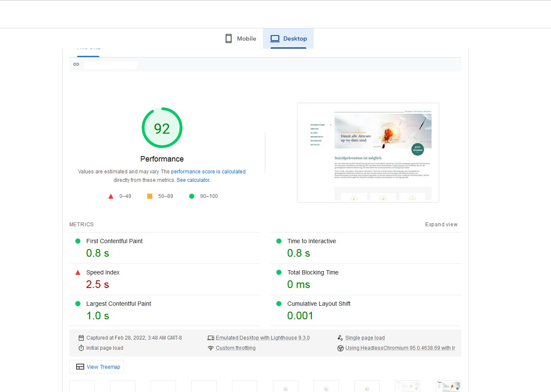Click the icon beside Single page load
Viewport: 551px width, 392px height.
tap(340, 338)
